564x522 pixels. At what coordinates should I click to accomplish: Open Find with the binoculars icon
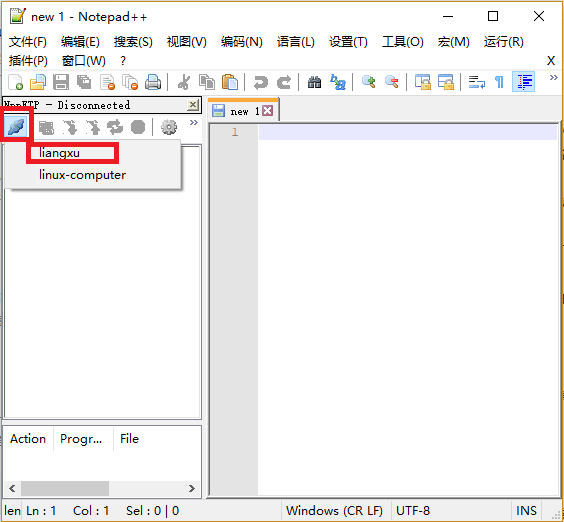(314, 82)
